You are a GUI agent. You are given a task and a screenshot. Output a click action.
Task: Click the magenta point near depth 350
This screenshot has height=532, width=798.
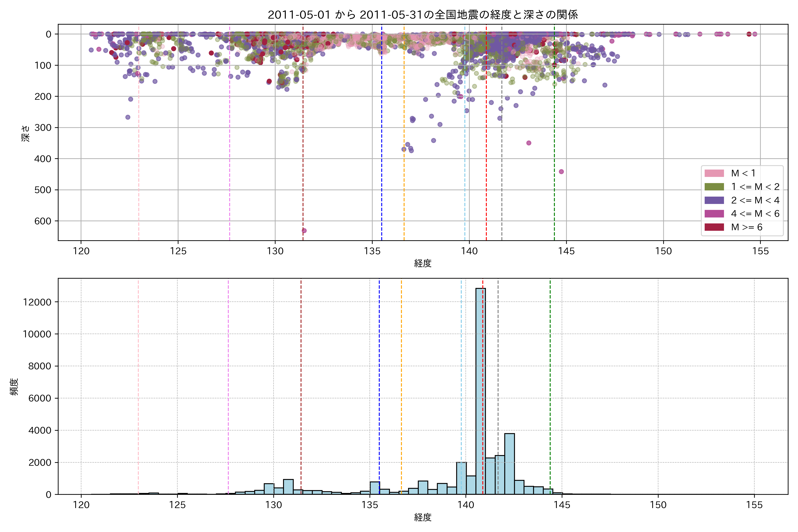(529, 143)
